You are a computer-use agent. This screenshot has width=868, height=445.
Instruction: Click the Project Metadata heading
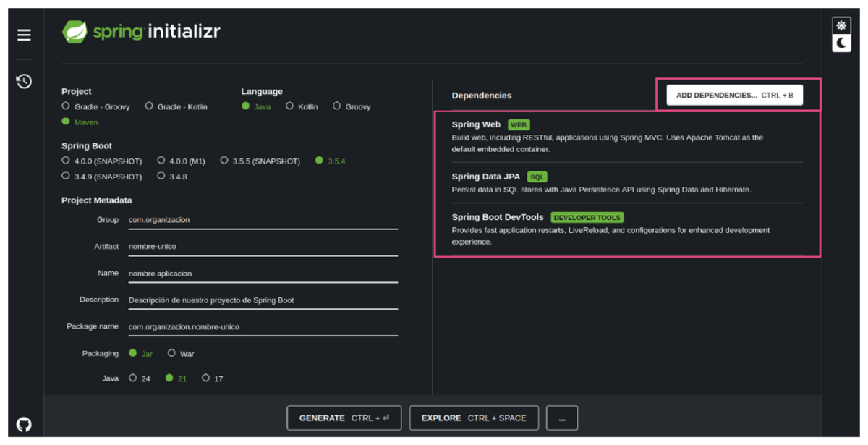tap(97, 200)
